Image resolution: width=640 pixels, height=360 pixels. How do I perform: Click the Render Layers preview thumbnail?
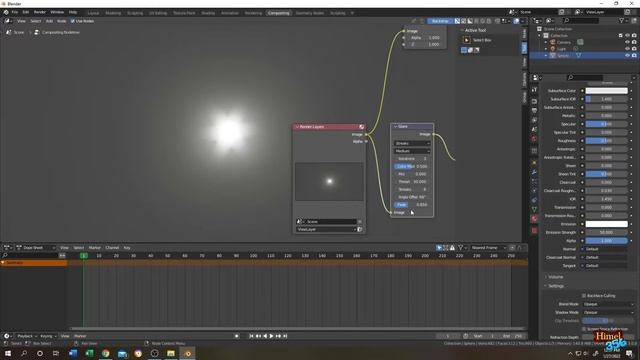click(329, 181)
